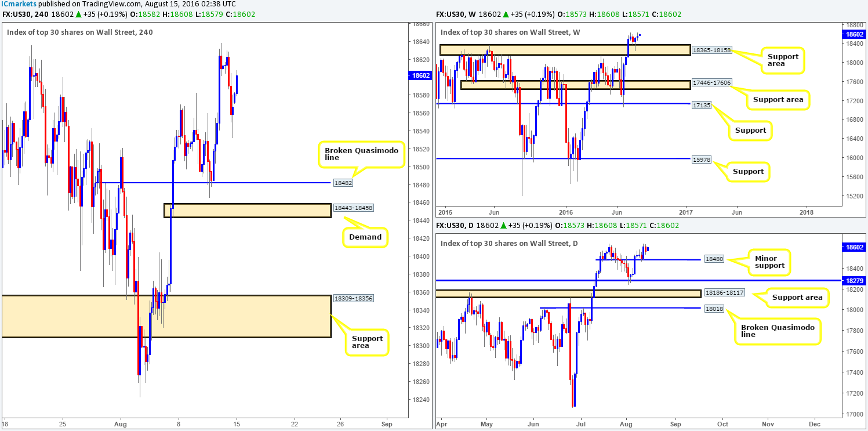Click the 18800 tick on weekly price axis

tap(854, 26)
